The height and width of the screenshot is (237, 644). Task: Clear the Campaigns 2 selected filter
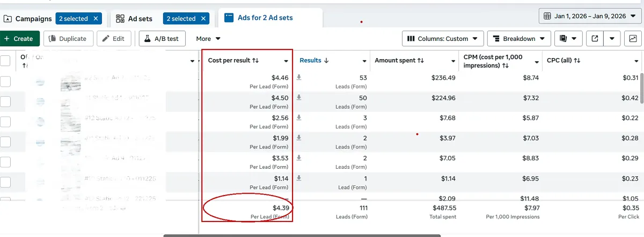tap(96, 19)
